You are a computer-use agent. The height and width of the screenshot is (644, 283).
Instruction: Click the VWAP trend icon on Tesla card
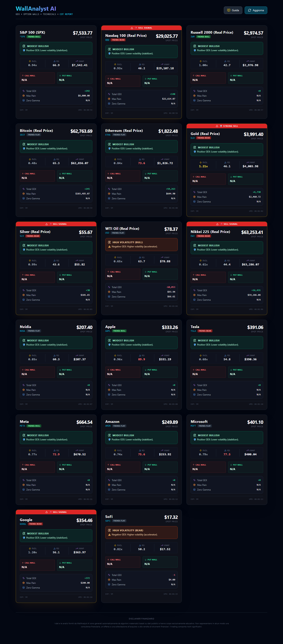pyautogui.click(x=247, y=356)
